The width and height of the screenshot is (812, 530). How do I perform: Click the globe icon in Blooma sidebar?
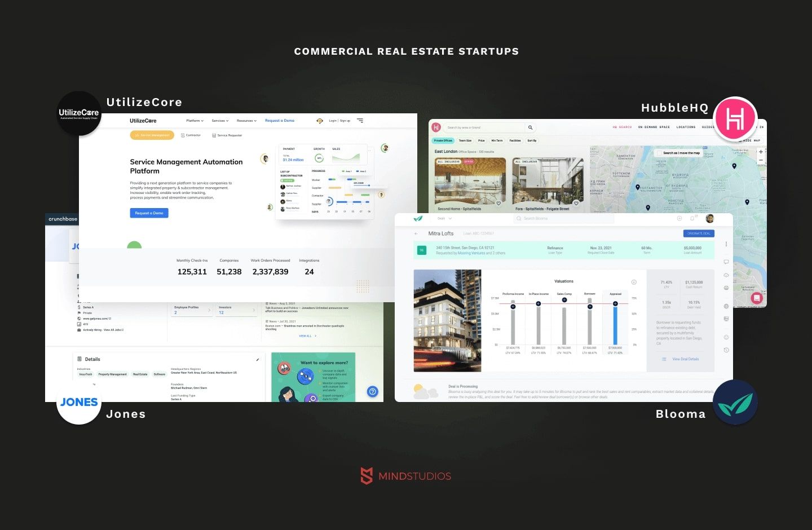pos(726,306)
